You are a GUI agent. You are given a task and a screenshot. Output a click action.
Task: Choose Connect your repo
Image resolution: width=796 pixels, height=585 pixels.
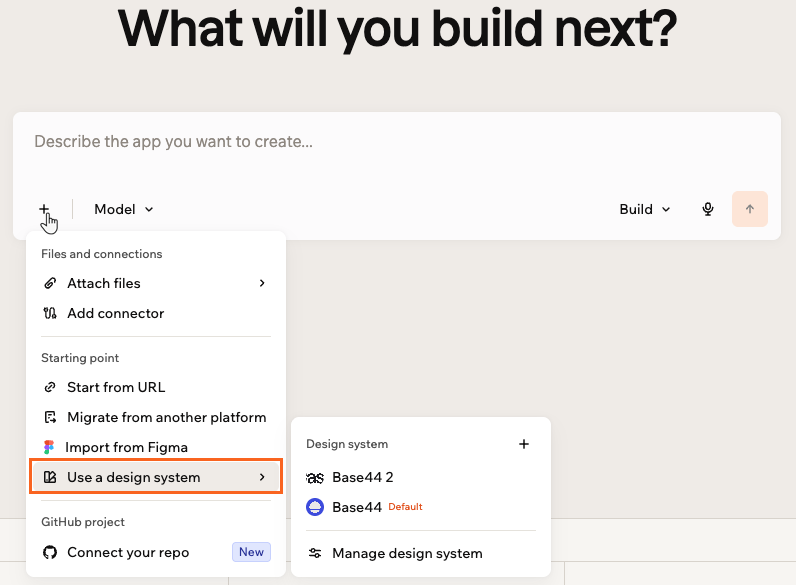coord(155,552)
